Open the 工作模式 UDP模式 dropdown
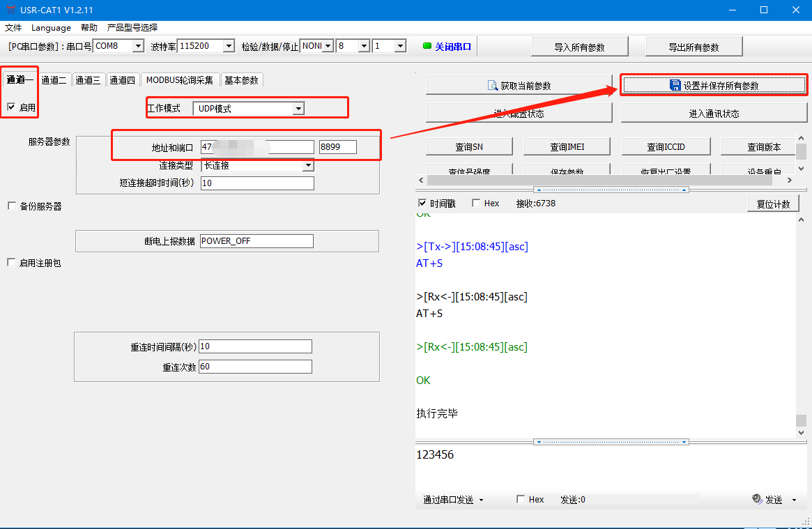This screenshot has height=529, width=812. tap(298, 109)
